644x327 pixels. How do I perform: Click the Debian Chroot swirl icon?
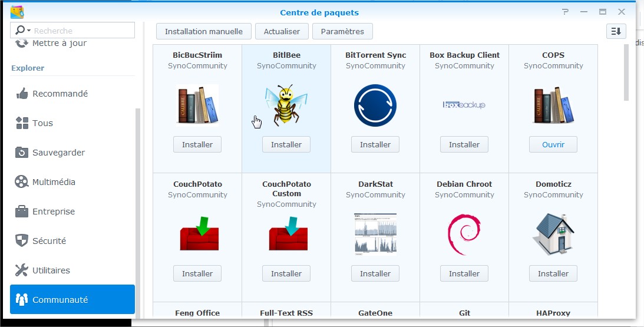464,234
